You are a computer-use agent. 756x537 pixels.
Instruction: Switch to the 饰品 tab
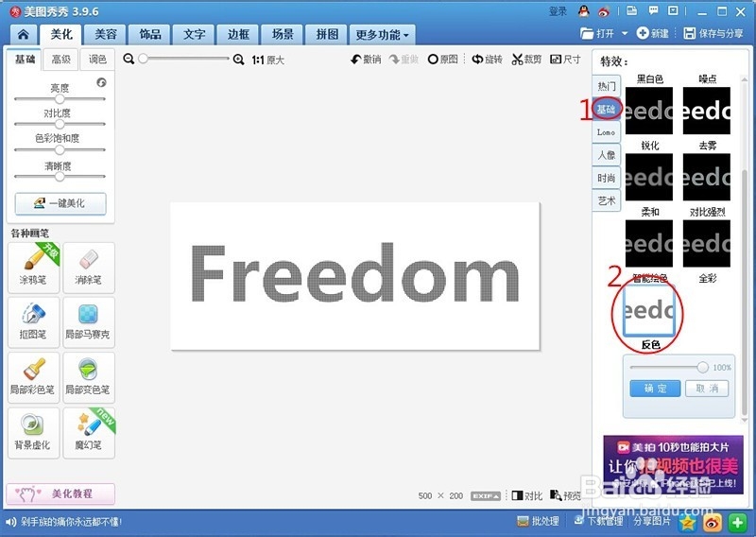coord(150,35)
